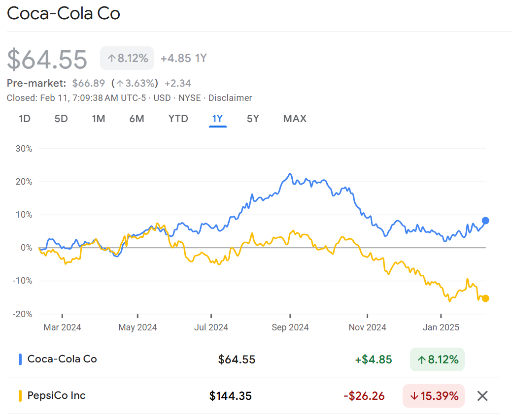Click the gray 8.12% badge beside price
The width and height of the screenshot is (512, 420).
[x=127, y=58]
